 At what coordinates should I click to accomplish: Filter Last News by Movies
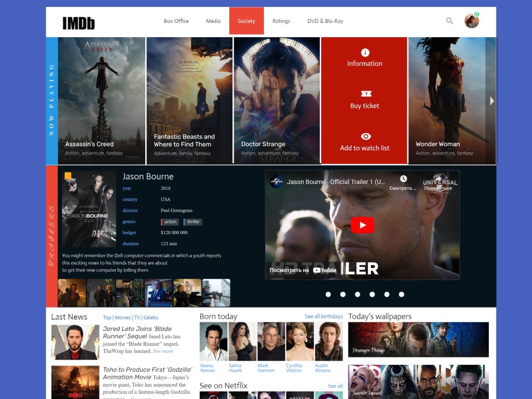tap(122, 318)
